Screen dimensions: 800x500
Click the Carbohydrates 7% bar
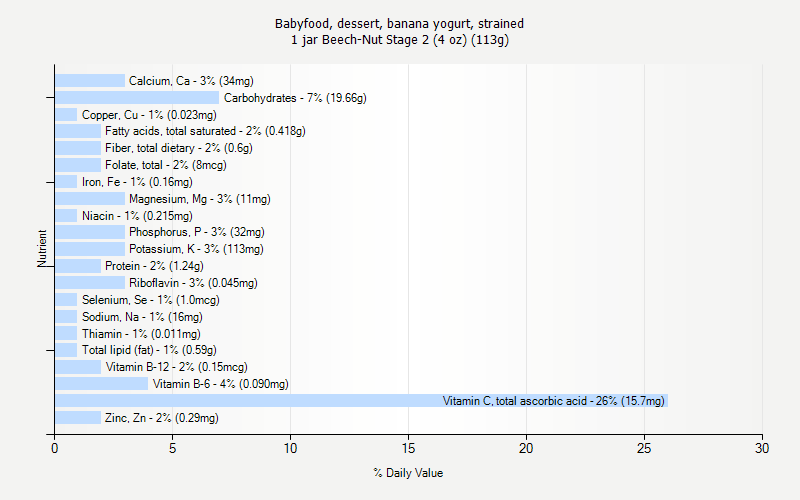[x=136, y=98]
